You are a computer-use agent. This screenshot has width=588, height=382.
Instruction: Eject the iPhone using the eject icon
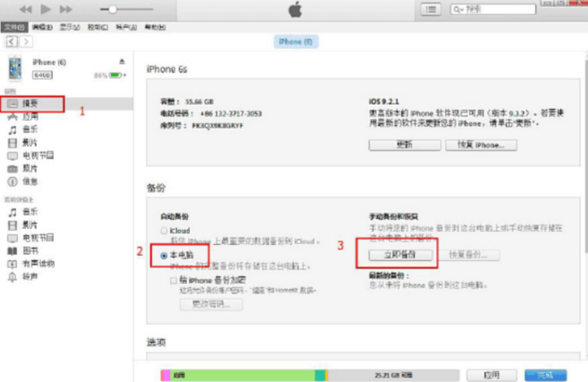pyautogui.click(x=123, y=62)
